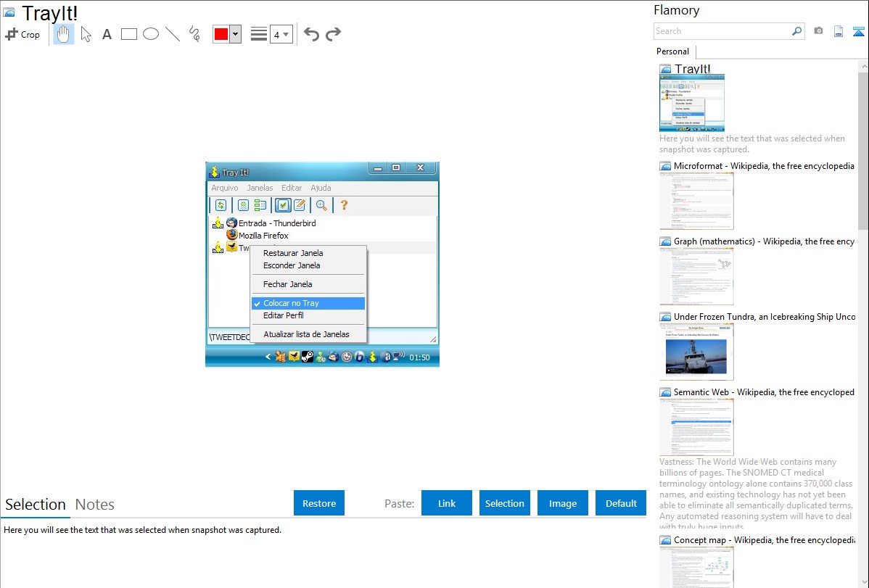869x588 pixels.
Task: Redo the last edit
Action: (x=333, y=34)
